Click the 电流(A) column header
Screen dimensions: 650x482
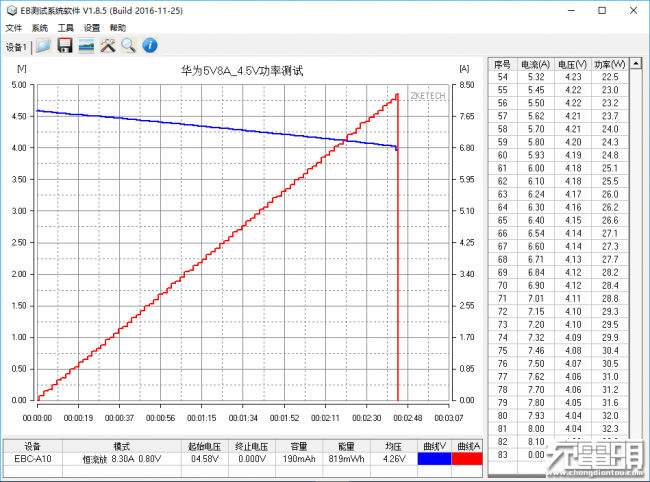(x=536, y=65)
